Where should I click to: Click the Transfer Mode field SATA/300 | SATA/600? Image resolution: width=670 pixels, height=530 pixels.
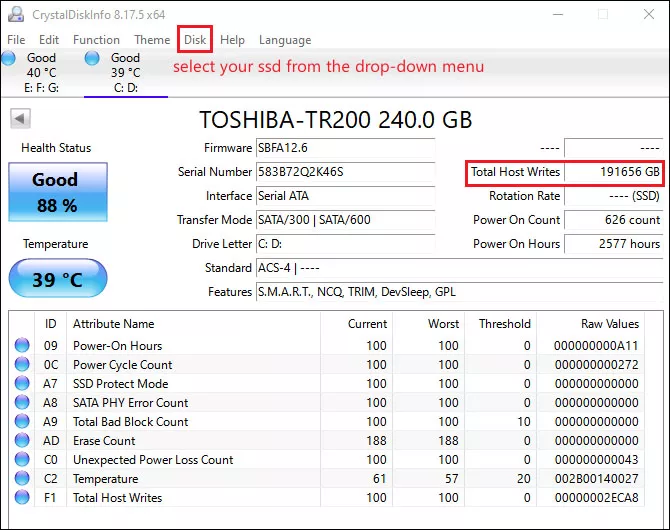(x=345, y=220)
